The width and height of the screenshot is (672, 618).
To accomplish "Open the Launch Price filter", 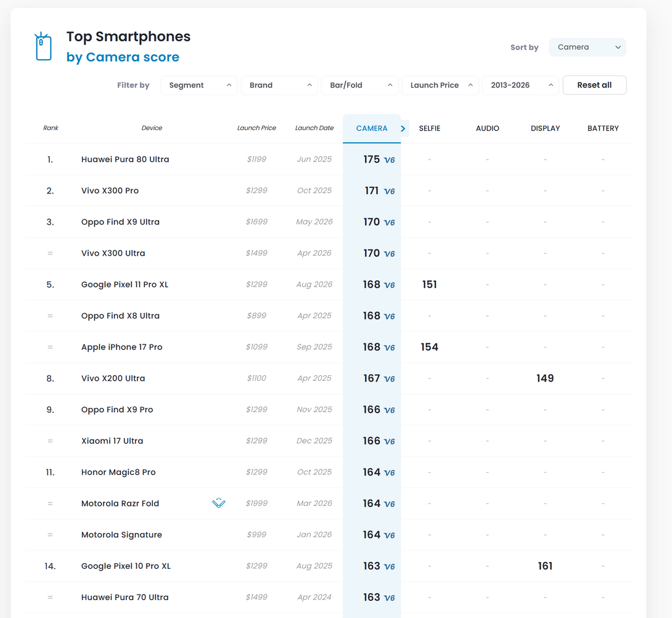I will coord(440,85).
